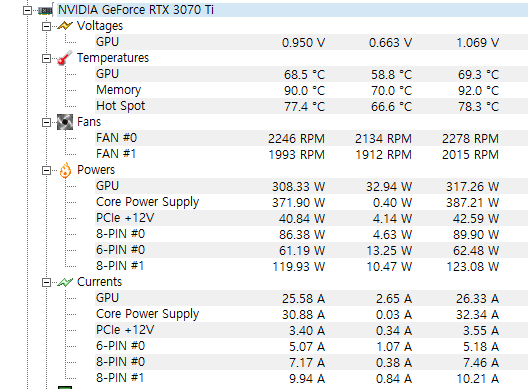Select the GPU voltage row label
This screenshot has height=389, width=528.
point(107,42)
